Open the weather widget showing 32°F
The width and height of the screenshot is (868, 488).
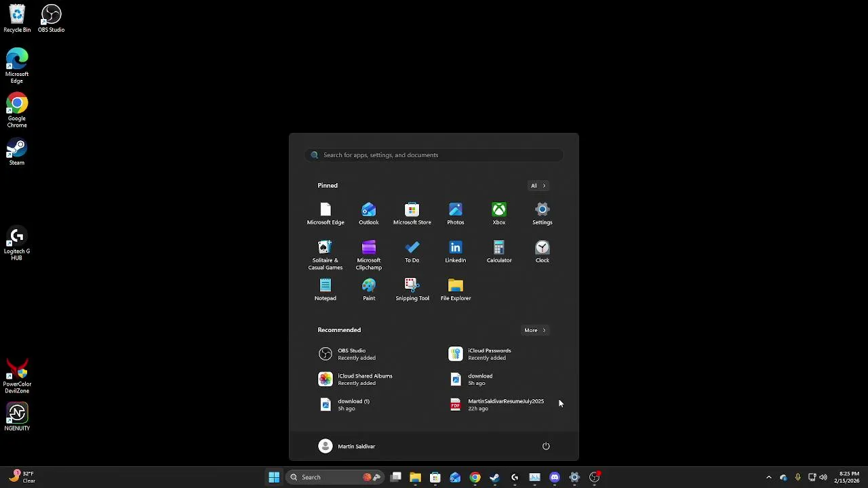[x=22, y=477]
